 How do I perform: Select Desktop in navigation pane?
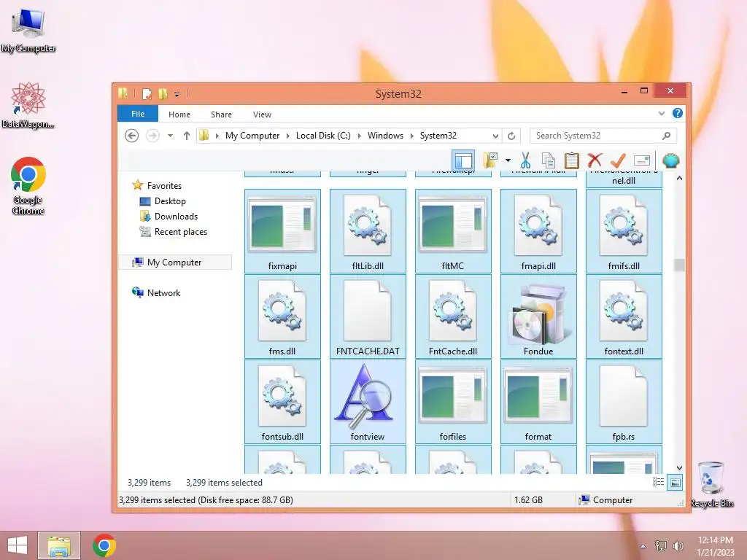169,201
